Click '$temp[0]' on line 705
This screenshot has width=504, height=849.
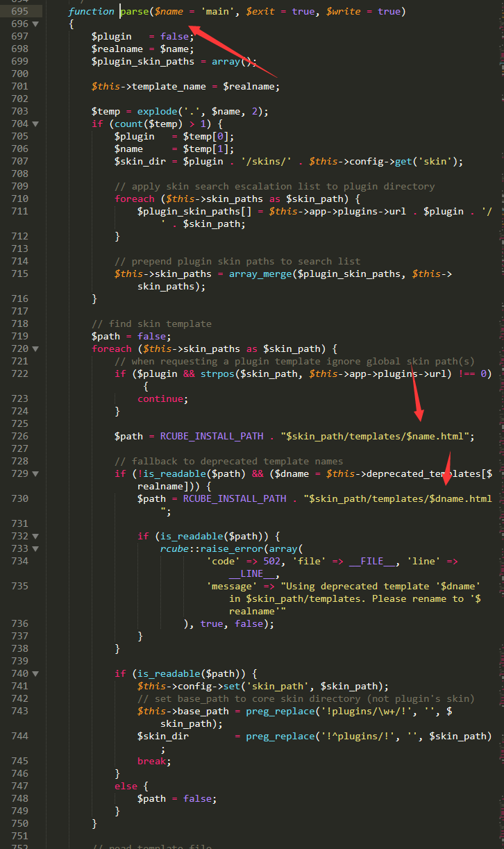click(209, 136)
